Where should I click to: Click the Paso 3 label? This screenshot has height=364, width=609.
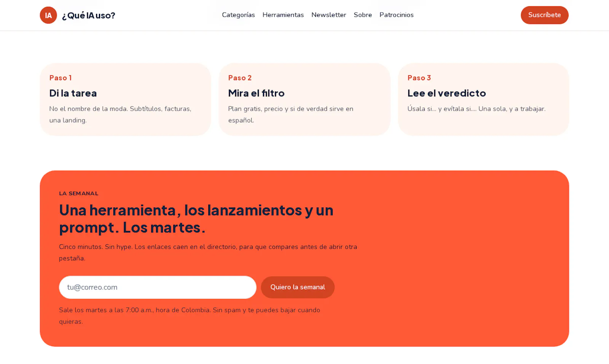[419, 78]
